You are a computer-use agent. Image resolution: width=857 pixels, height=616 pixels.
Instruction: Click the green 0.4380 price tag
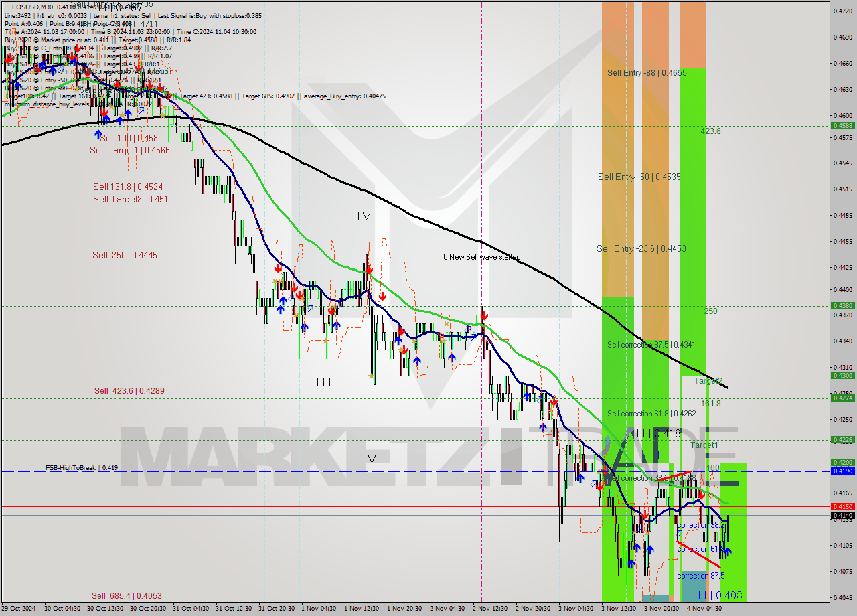click(x=842, y=305)
